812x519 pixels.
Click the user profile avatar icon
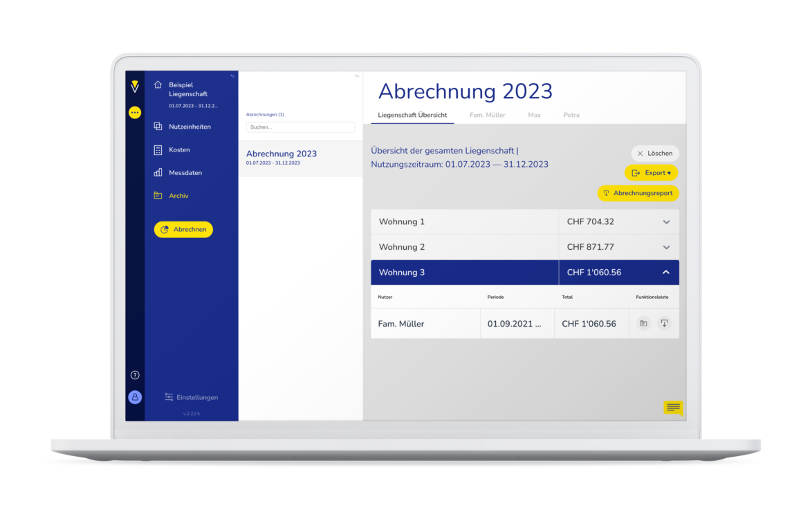coord(135,397)
